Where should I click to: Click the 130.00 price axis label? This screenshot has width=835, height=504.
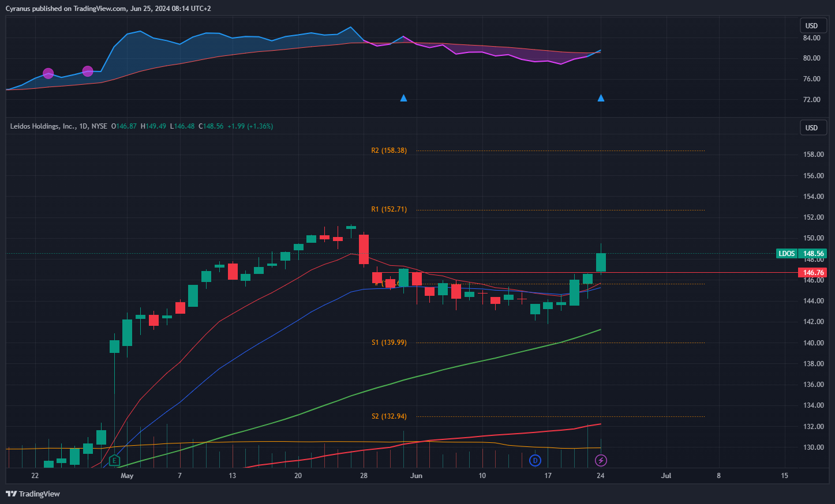click(814, 447)
